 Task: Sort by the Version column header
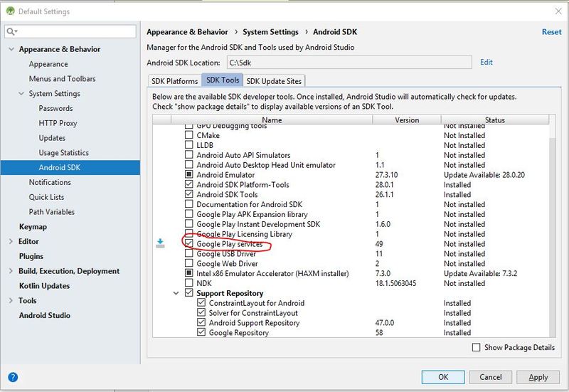click(x=407, y=120)
